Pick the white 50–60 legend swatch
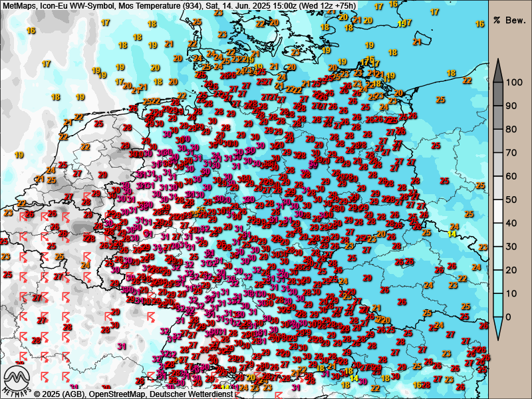This screenshot has height=399, width=532. click(497, 188)
